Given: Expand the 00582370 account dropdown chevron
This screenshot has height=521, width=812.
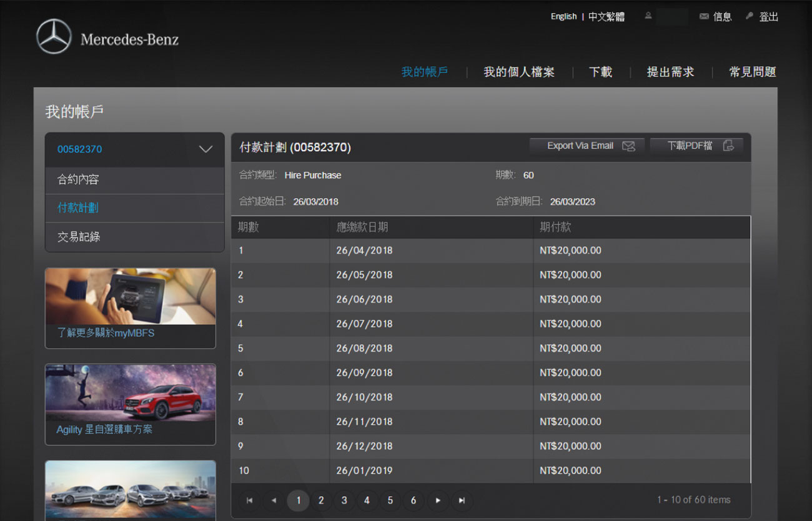Looking at the screenshot, I should [205, 149].
